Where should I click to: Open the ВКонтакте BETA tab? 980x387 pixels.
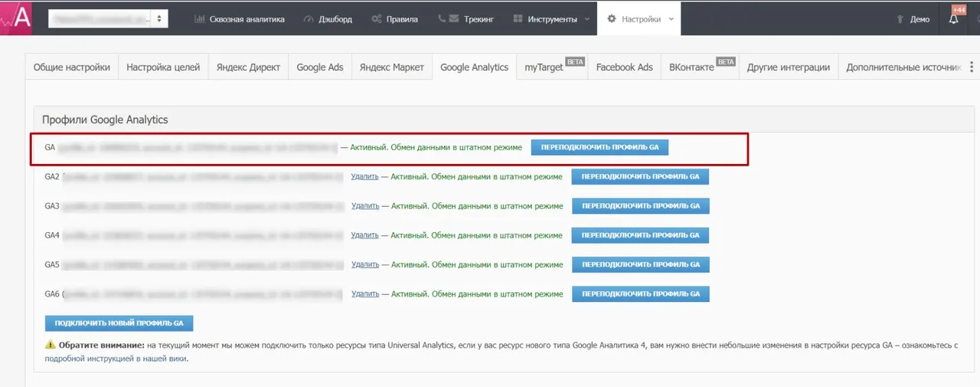pos(701,67)
